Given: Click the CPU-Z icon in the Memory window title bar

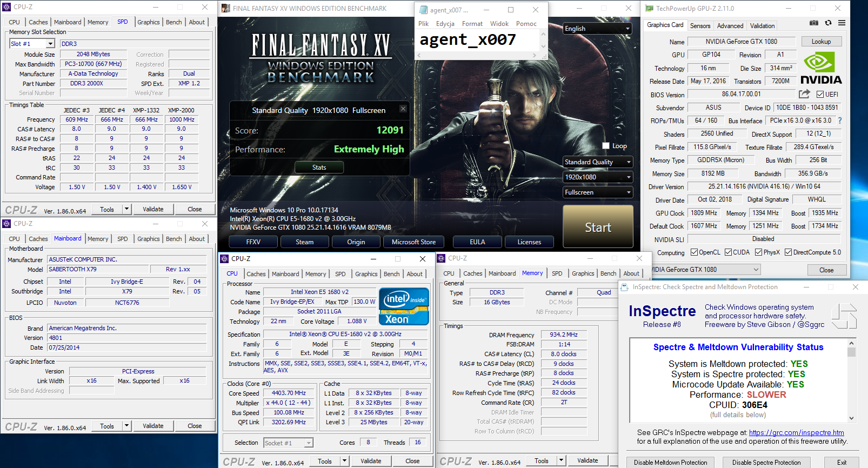Looking at the screenshot, I should tap(441, 258).
